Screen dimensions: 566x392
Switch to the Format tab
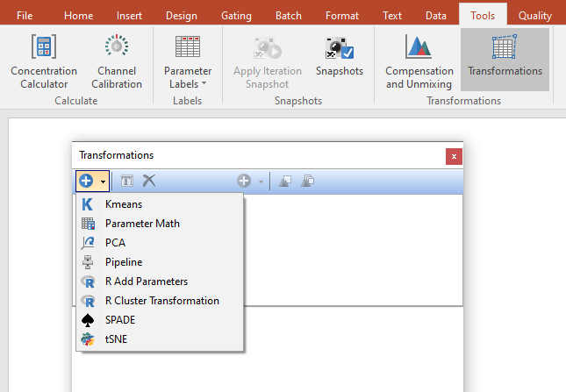click(x=342, y=16)
